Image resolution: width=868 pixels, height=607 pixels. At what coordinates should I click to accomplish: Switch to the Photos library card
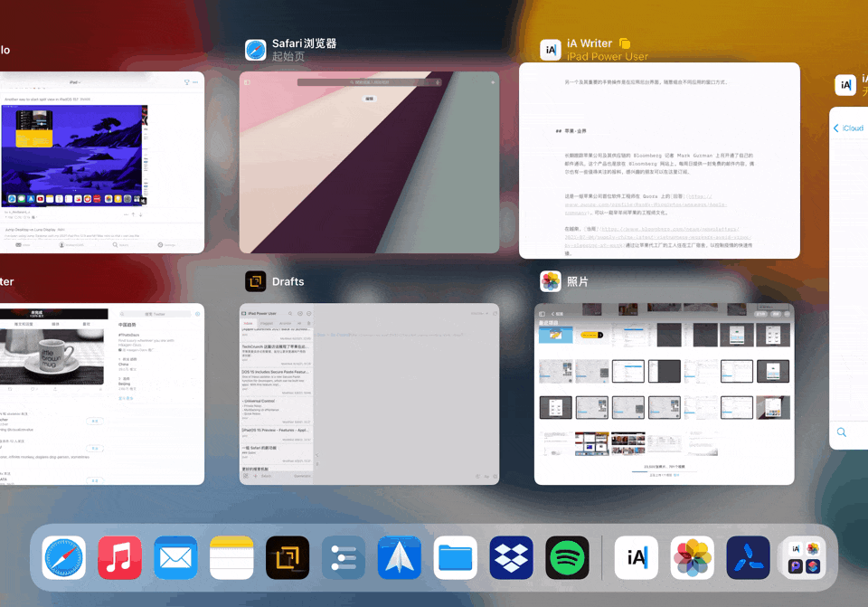click(665, 394)
